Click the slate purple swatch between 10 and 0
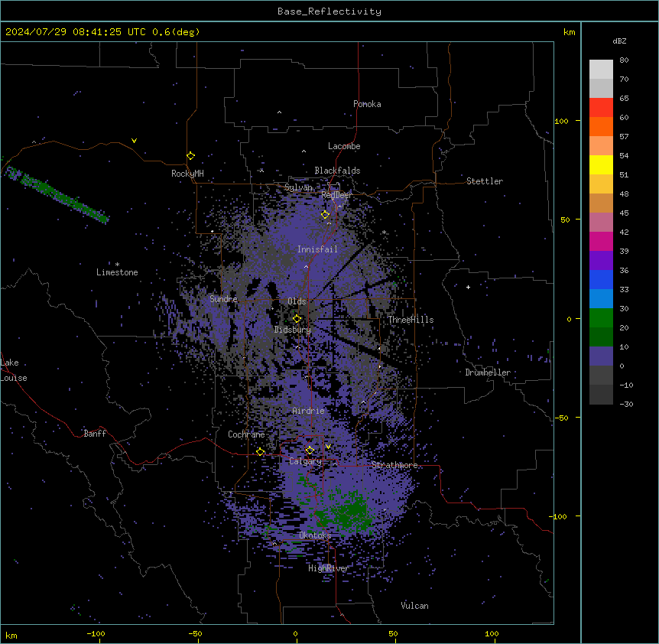This screenshot has height=644, width=659. coord(601,356)
